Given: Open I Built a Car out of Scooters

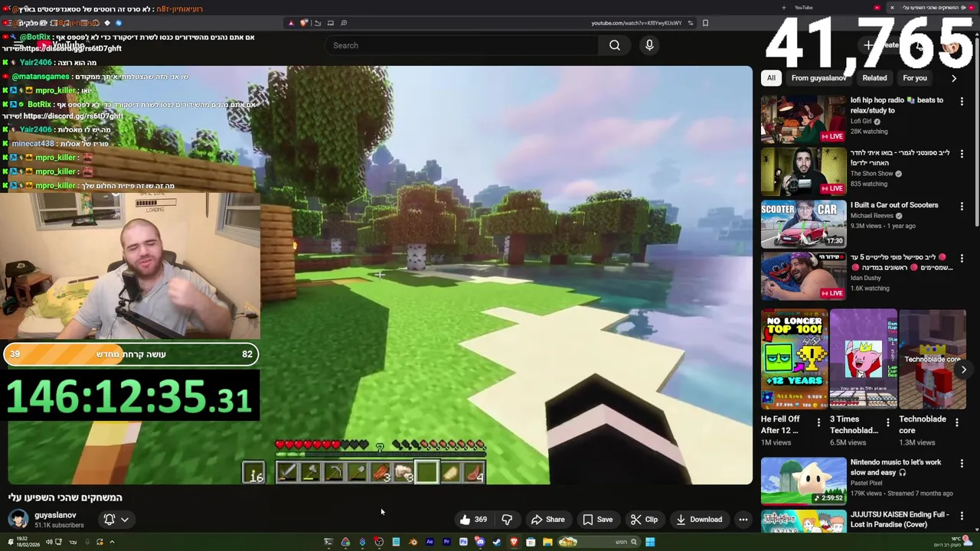Looking at the screenshot, I should pyautogui.click(x=893, y=205).
